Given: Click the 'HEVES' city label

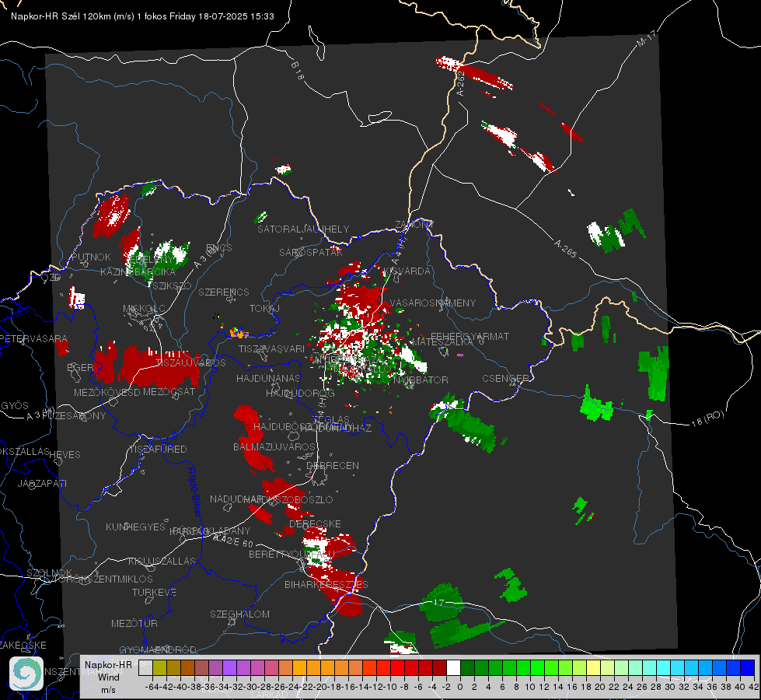Looking at the screenshot, I should (x=65, y=455).
